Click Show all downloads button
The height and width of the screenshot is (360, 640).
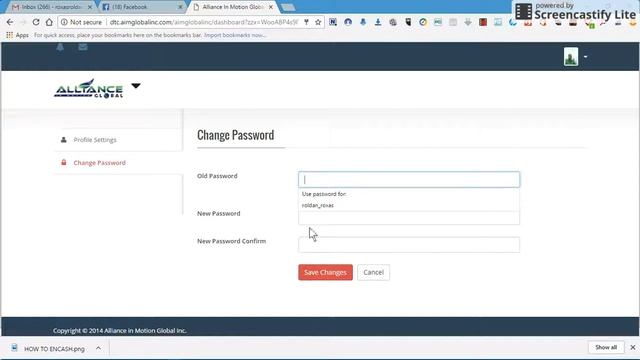pos(606,347)
